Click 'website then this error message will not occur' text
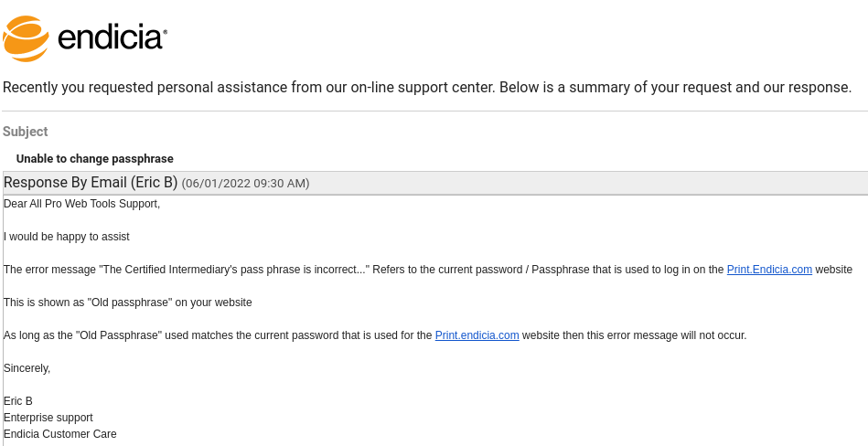The width and height of the screenshot is (868, 446). point(634,335)
